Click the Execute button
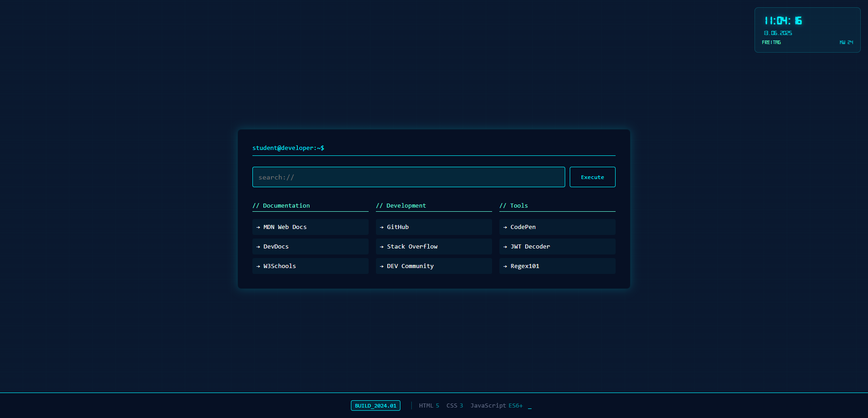 click(x=592, y=177)
